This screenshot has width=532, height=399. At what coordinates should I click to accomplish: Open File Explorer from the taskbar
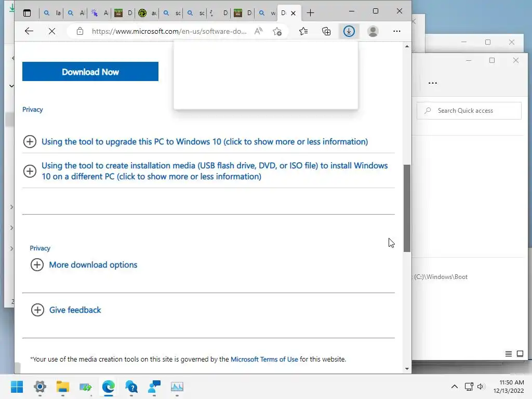(x=63, y=387)
